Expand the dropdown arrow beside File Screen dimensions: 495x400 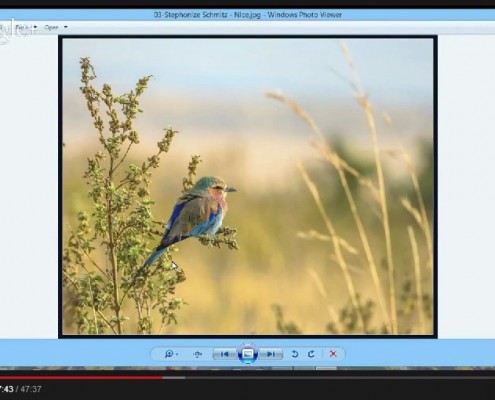[x=35, y=27]
